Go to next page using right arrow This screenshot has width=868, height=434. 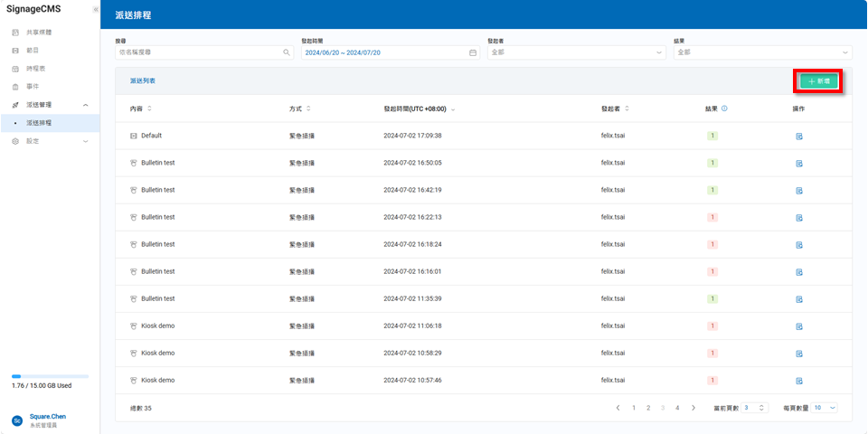[693, 408]
